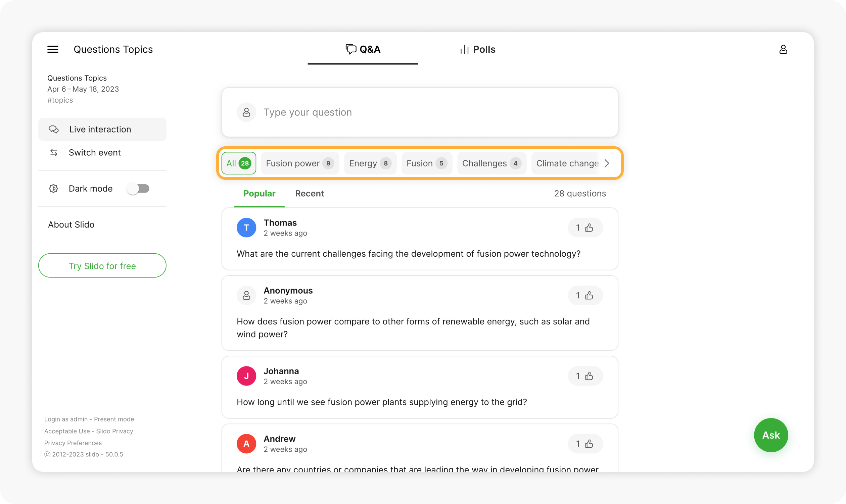
Task: Open the hamburger menu icon
Action: click(x=53, y=50)
